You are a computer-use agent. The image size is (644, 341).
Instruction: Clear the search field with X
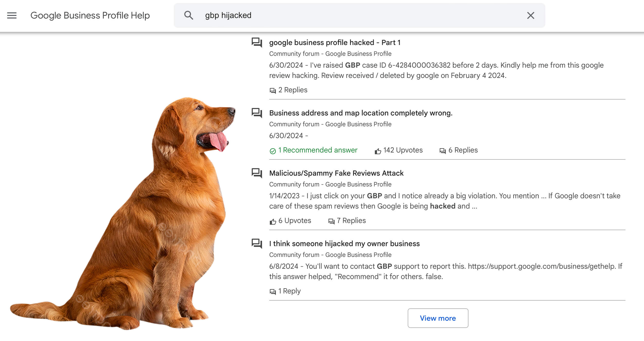(x=530, y=15)
